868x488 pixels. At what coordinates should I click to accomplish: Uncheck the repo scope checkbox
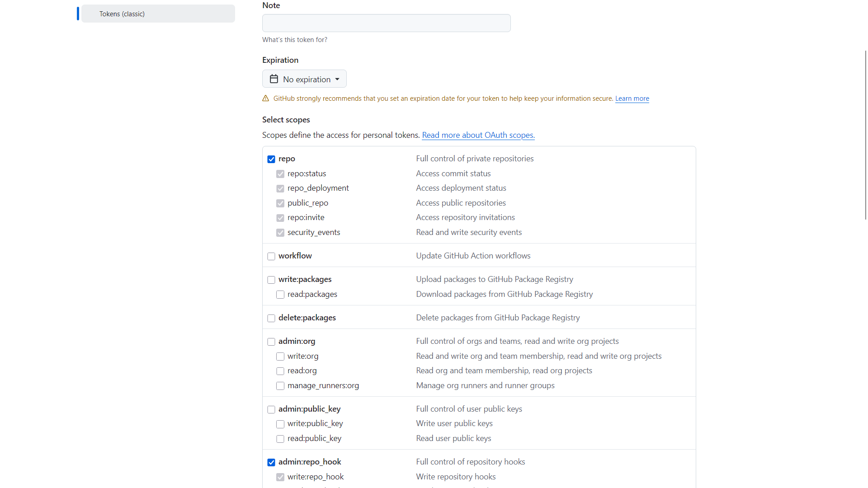click(271, 159)
